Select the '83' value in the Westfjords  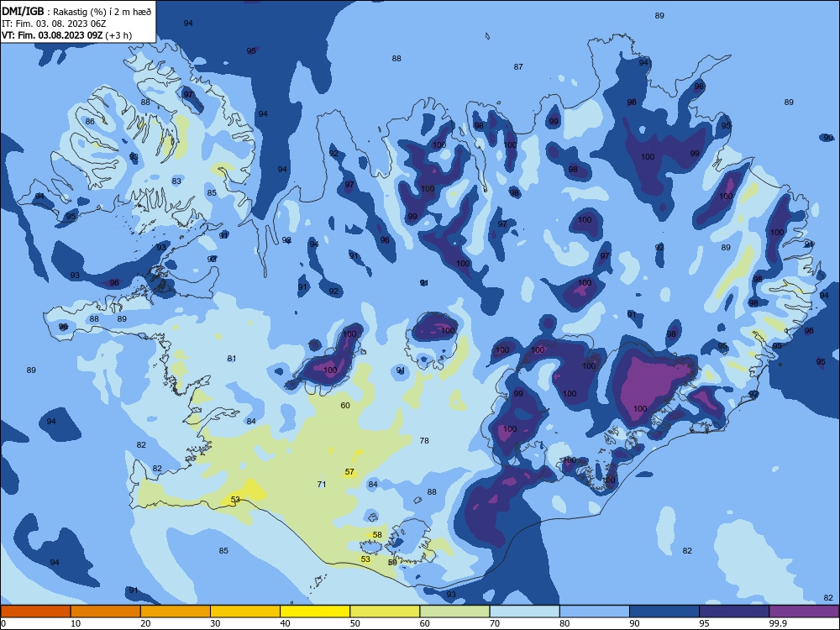tap(176, 181)
